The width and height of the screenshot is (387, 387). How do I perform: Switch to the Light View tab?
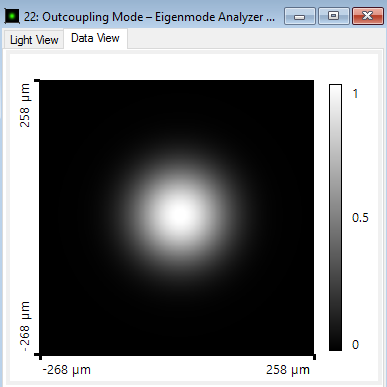(x=34, y=40)
